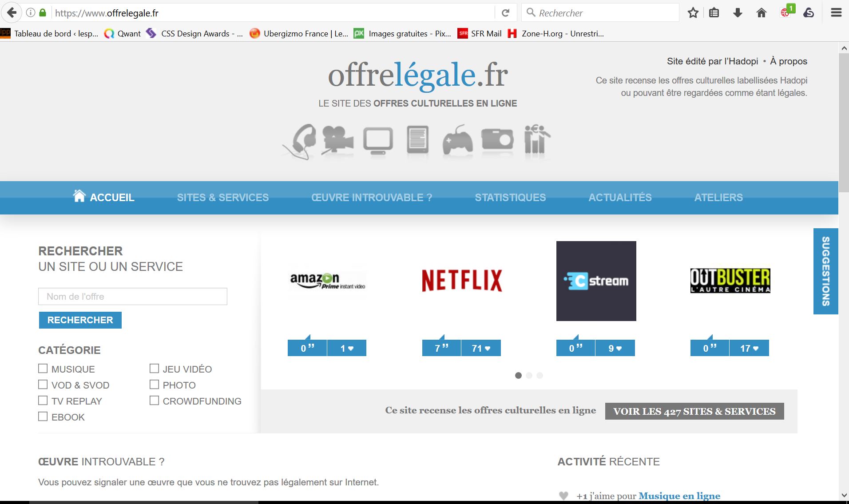
Task: Open the Firefox hamburger menu
Action: 836,13
